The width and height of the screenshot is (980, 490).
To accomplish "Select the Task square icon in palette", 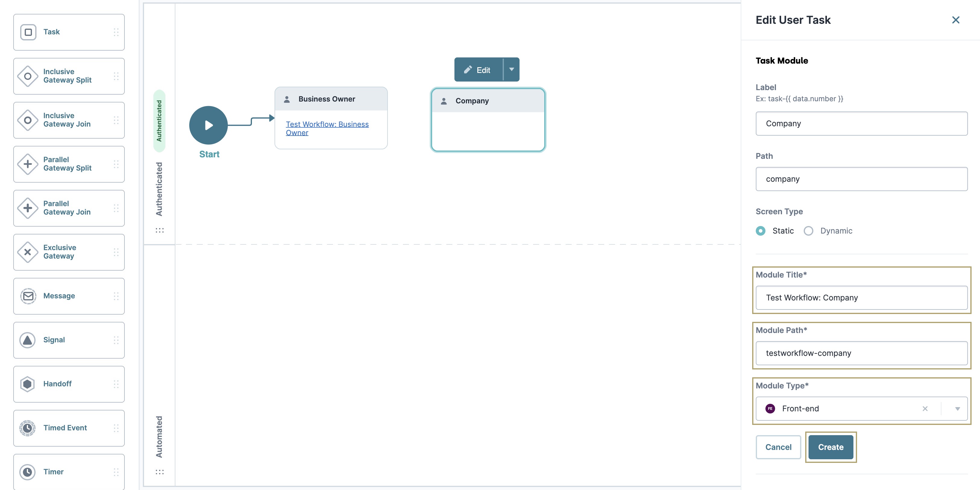I will [28, 32].
